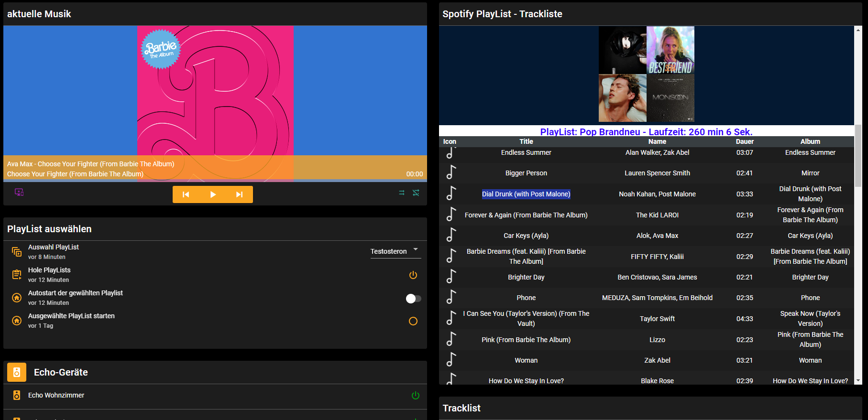Screen dimensions: 868x420
Task: Click tracklist scrollbar up arrow
Action: [x=858, y=30]
